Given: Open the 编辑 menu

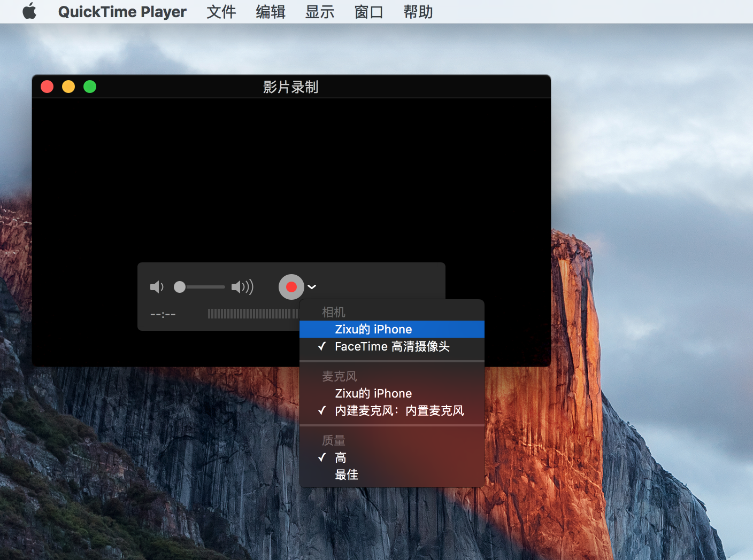Looking at the screenshot, I should pyautogui.click(x=271, y=12).
